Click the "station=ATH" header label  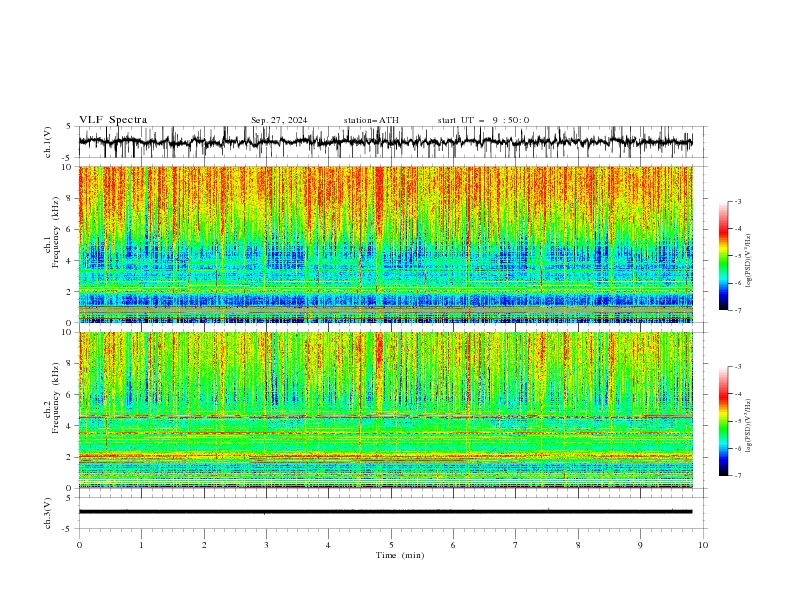tap(371, 120)
